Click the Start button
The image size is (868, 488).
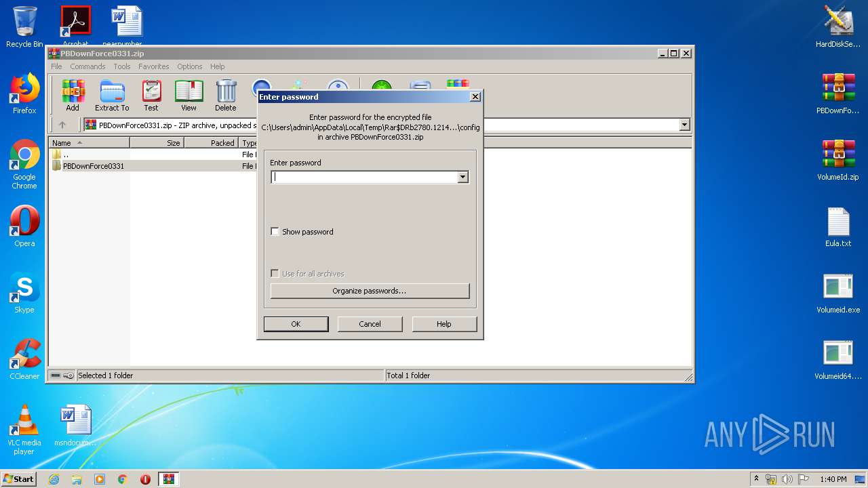(19, 479)
